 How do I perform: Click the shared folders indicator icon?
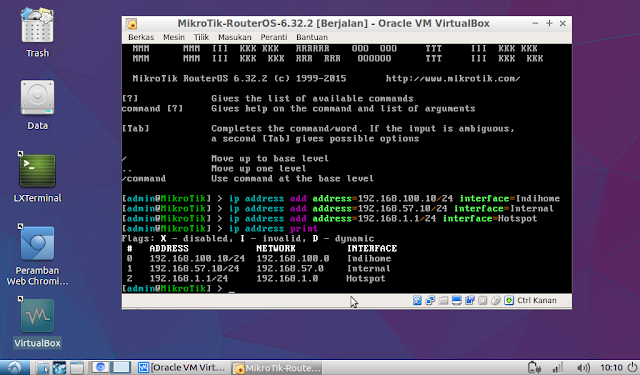coord(443,300)
